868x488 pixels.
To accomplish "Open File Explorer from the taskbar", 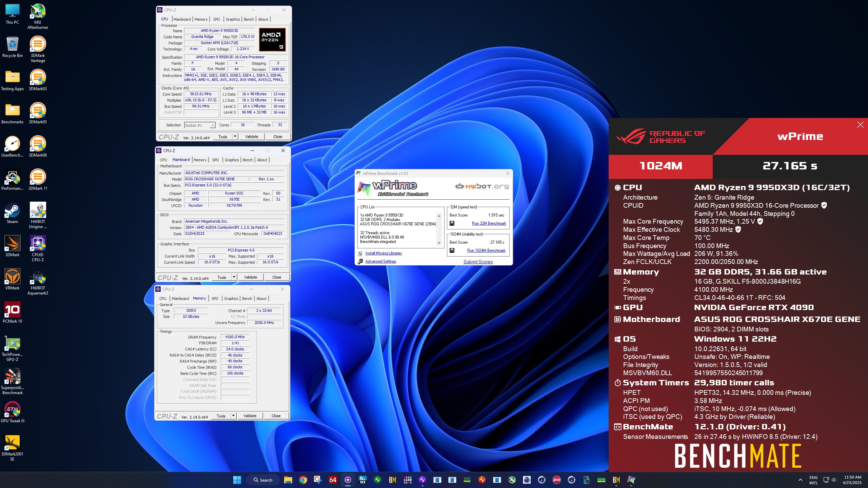I will point(288,480).
